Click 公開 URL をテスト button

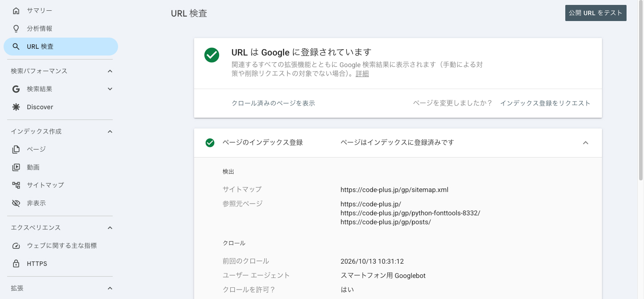[596, 13]
